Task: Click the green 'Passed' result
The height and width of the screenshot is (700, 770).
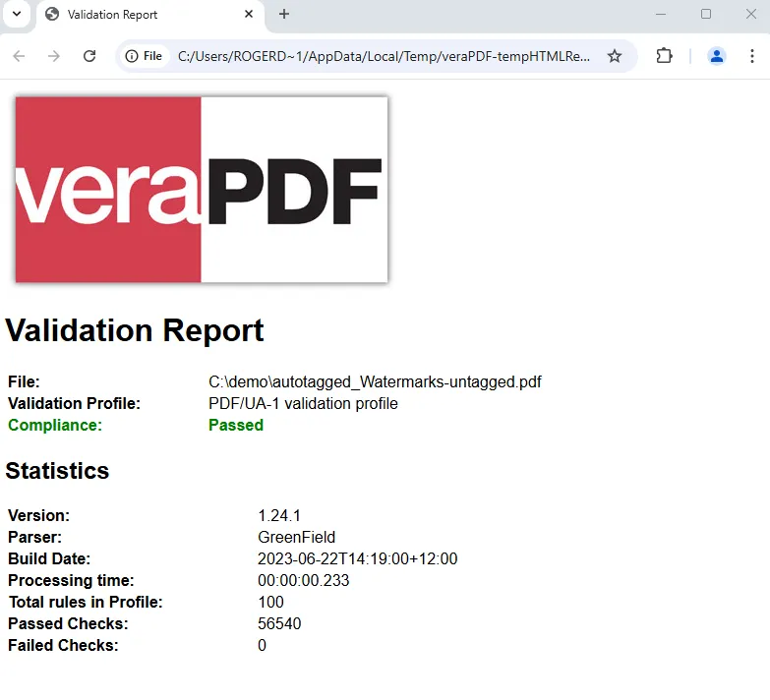Action: coord(236,425)
